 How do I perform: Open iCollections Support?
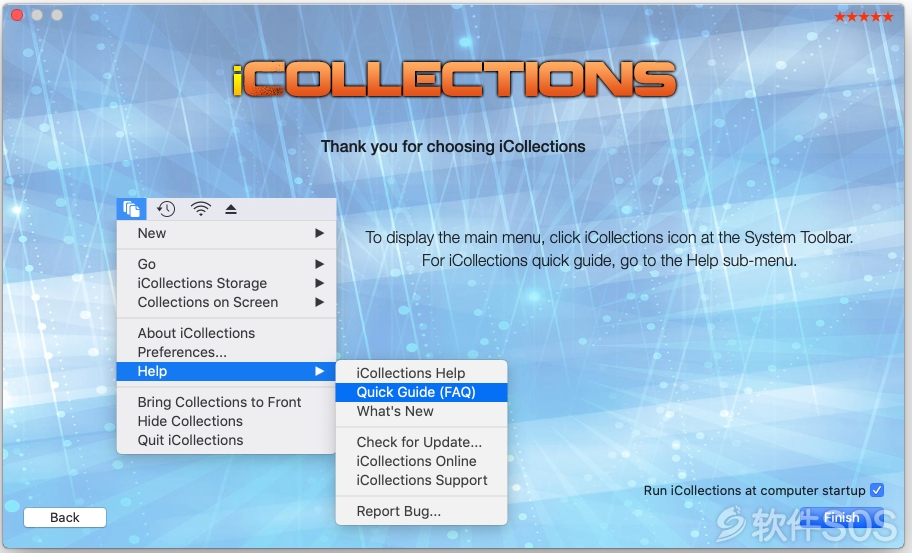(422, 480)
